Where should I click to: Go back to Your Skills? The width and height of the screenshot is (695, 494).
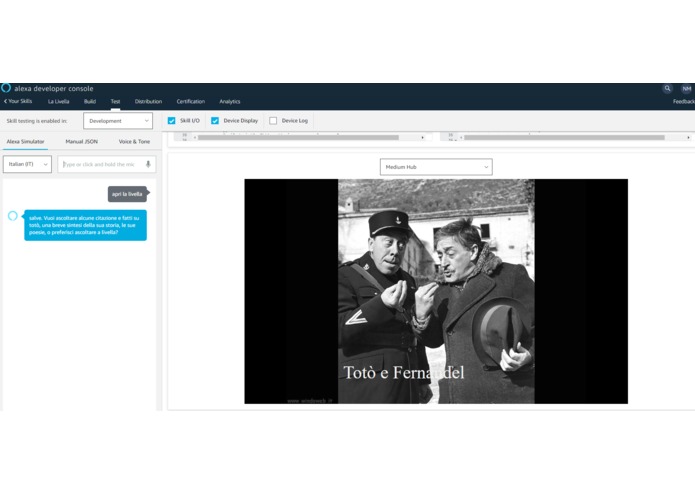click(x=18, y=101)
